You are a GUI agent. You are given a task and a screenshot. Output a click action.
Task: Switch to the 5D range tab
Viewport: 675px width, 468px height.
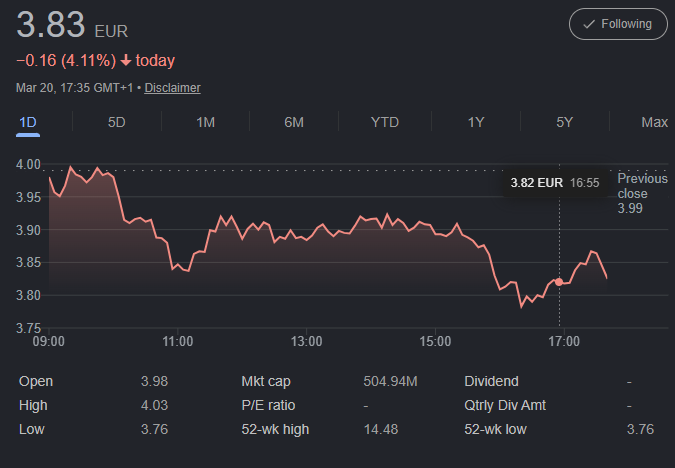[x=116, y=122]
